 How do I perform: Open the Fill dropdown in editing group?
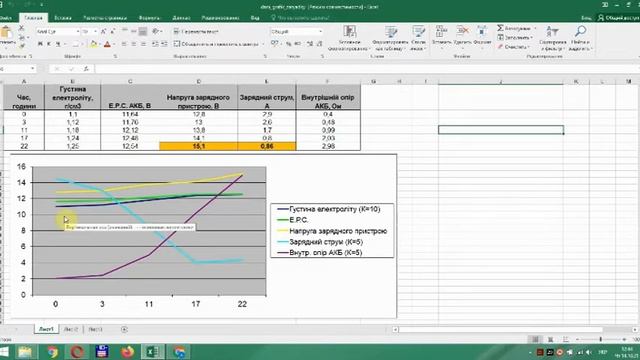click(x=515, y=38)
